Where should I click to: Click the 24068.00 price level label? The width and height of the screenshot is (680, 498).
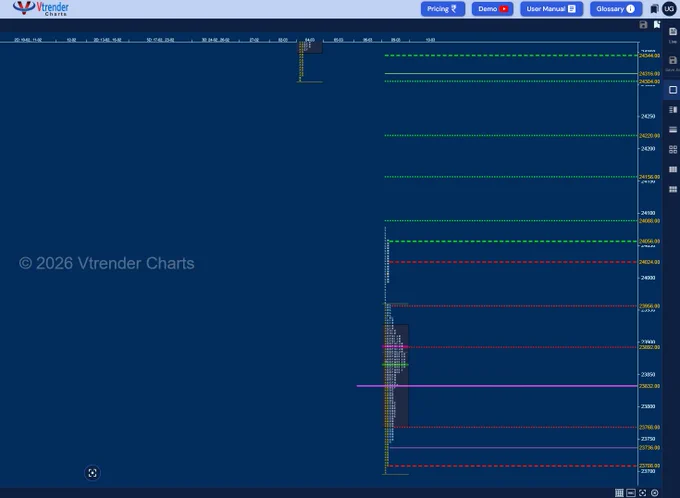click(650, 221)
